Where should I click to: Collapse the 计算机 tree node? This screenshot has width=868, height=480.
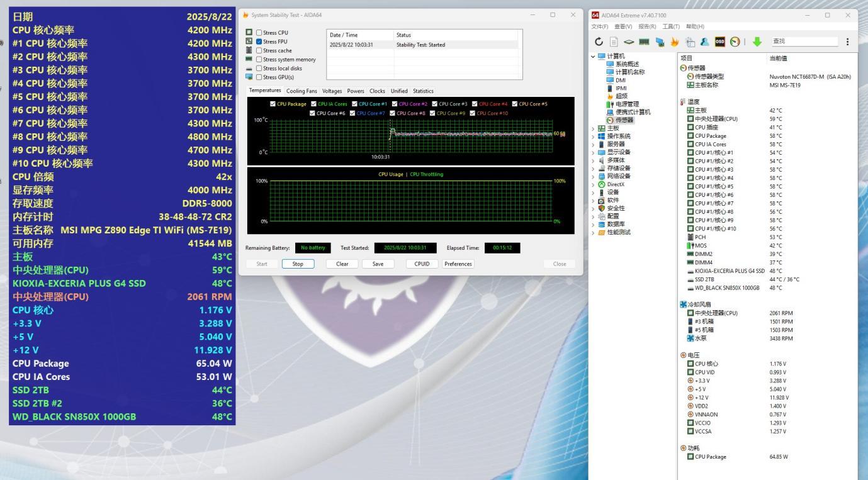(x=592, y=56)
